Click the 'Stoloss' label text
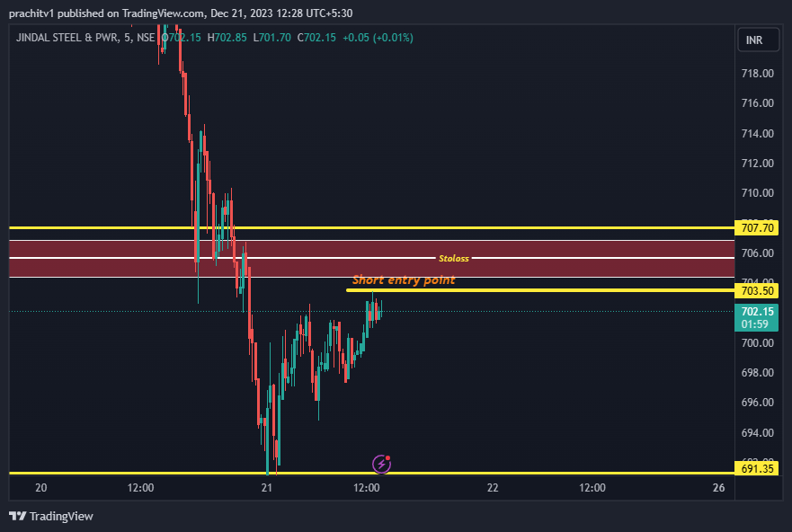Screen dimensions: 792x532 (x=454, y=259)
